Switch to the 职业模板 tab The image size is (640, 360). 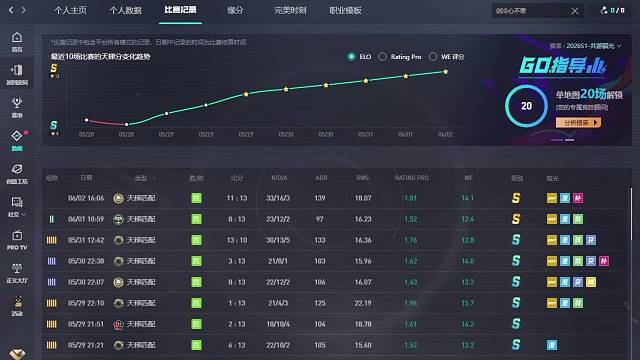point(345,11)
